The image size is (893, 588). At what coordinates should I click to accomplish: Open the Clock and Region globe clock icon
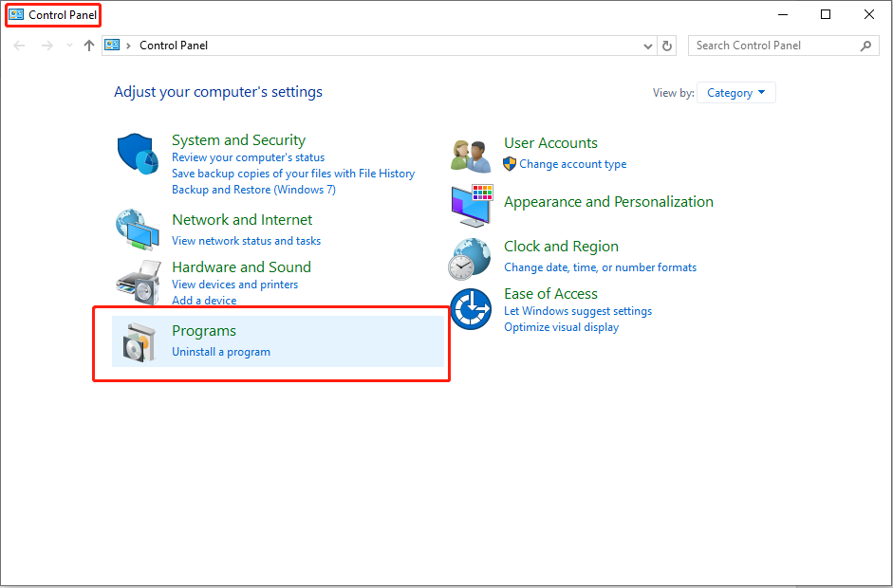pyautogui.click(x=470, y=259)
